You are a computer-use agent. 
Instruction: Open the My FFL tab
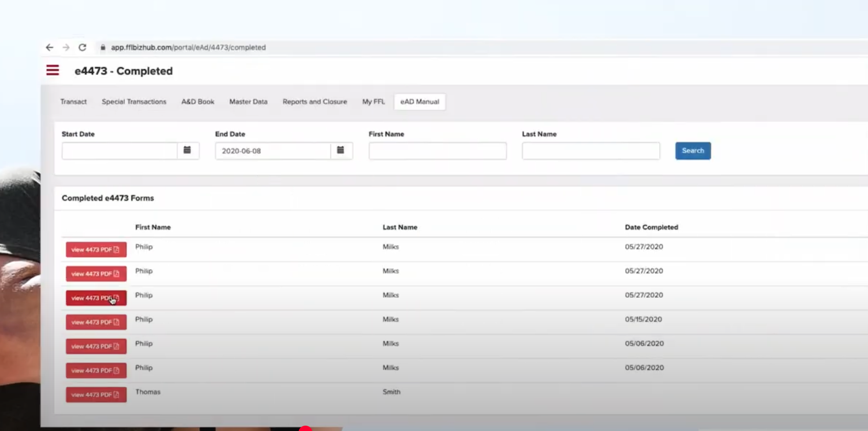tap(373, 102)
